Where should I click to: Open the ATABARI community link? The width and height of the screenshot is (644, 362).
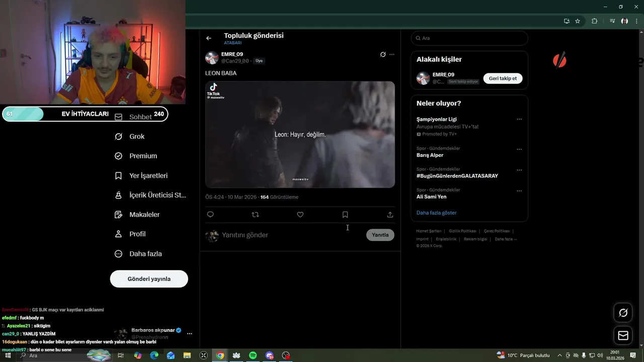(x=233, y=43)
